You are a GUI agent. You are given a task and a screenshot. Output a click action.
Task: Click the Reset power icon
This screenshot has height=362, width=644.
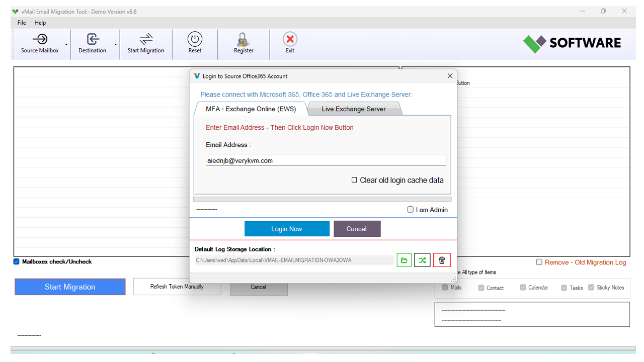point(195,39)
